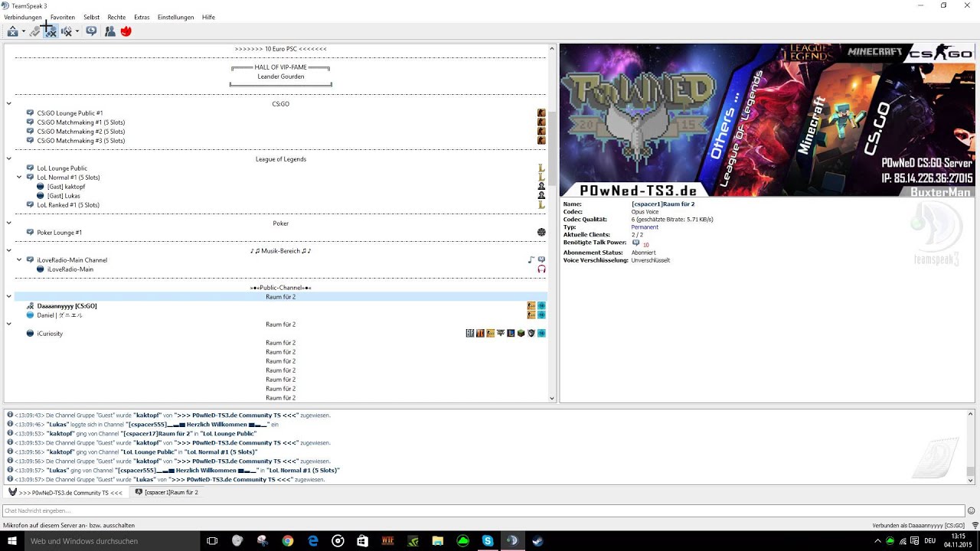Open Google Chrome from the taskbar

288,540
